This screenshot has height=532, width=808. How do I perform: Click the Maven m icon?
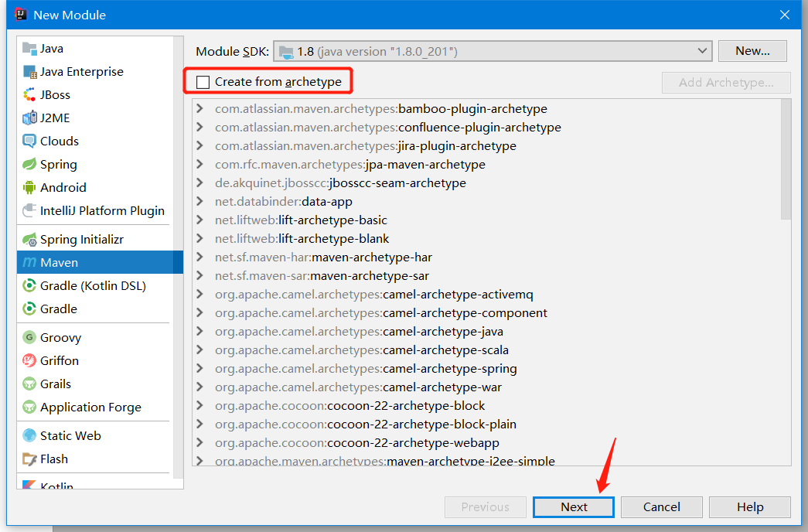(29, 263)
